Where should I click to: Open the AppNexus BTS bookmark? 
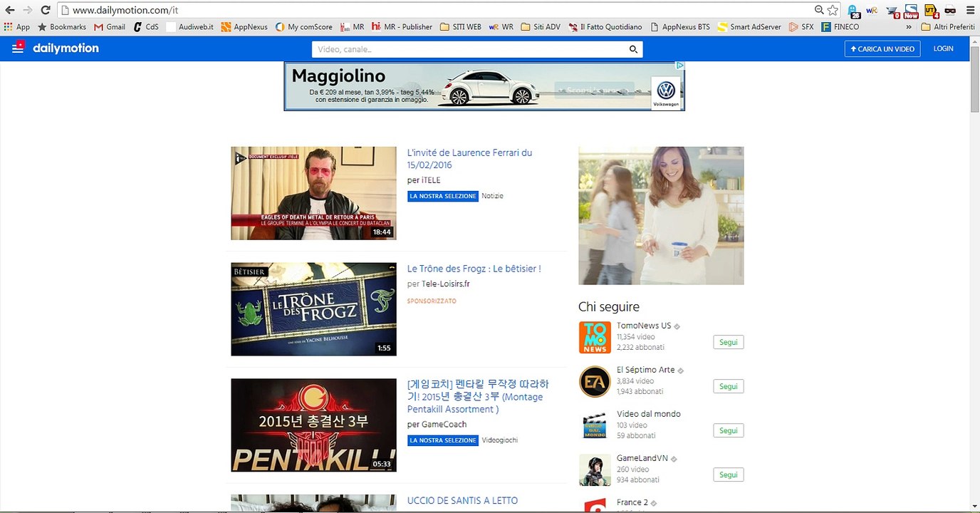point(680,27)
